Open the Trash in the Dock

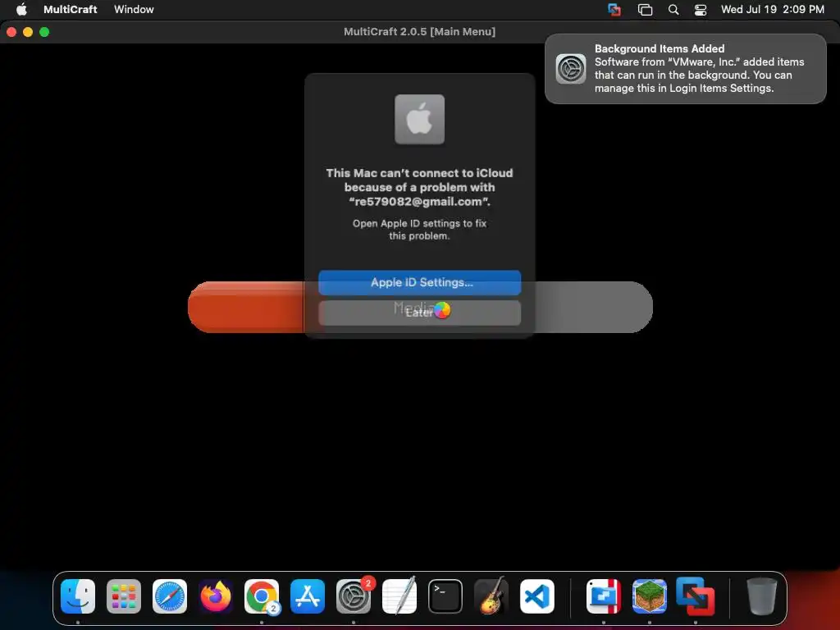[762, 596]
